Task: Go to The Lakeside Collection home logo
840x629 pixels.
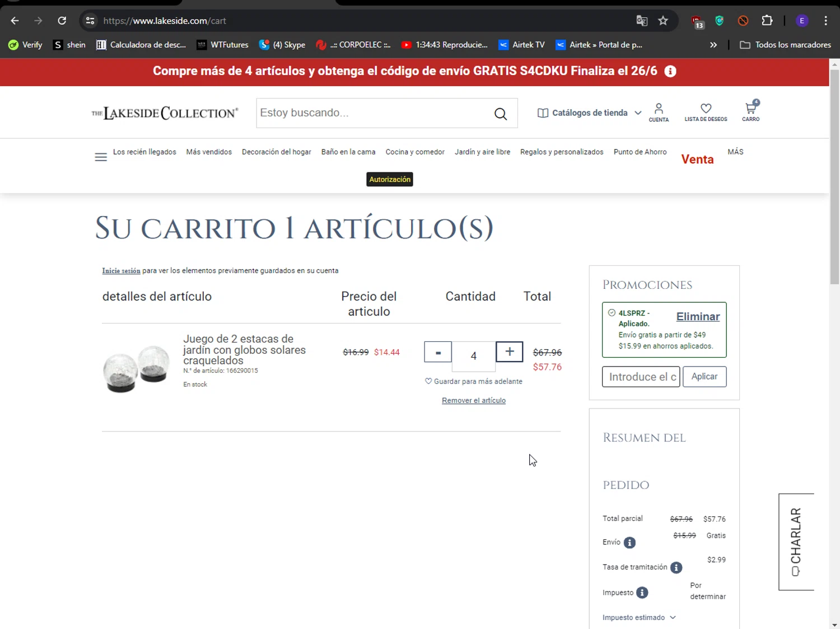Action: 165,113
